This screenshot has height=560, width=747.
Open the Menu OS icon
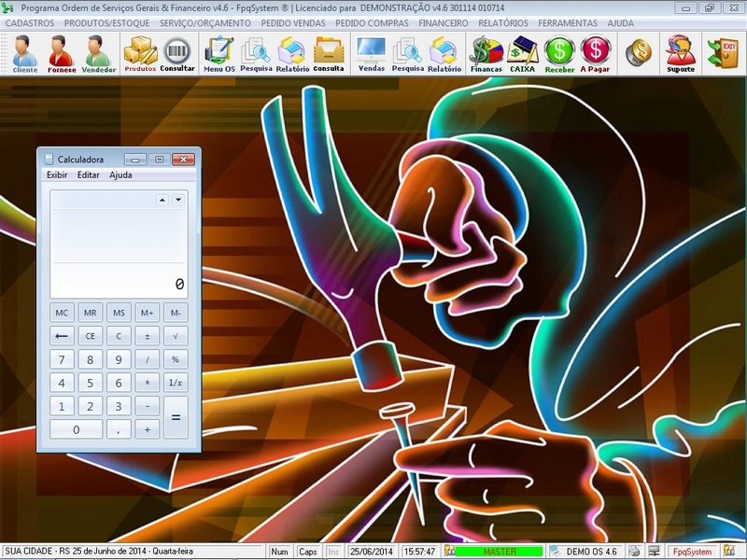pos(219,54)
